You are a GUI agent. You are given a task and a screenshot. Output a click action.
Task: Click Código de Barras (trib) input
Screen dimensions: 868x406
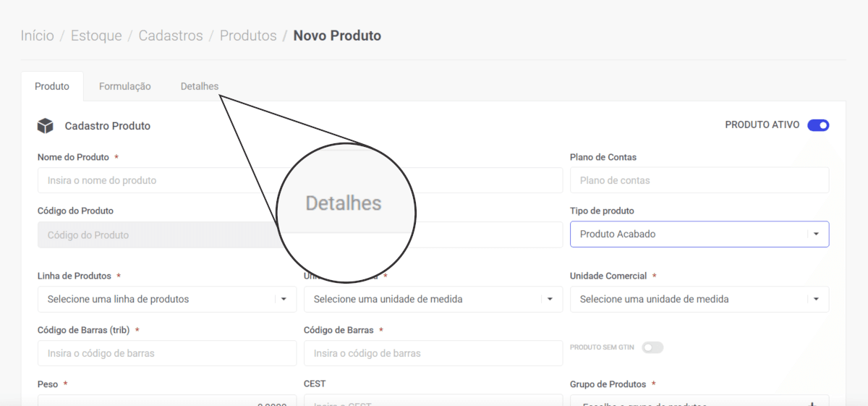(x=167, y=353)
